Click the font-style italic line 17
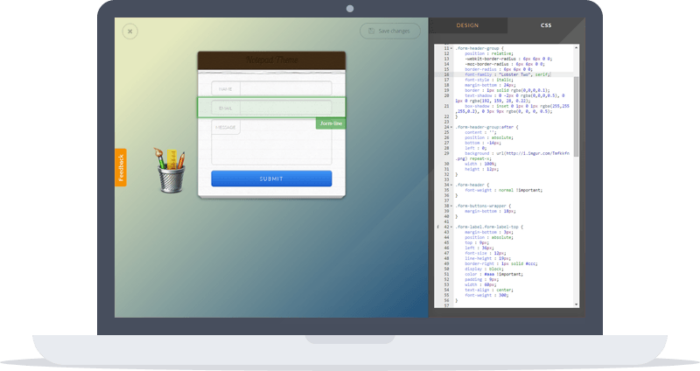The height and width of the screenshot is (371, 700). pos(489,80)
